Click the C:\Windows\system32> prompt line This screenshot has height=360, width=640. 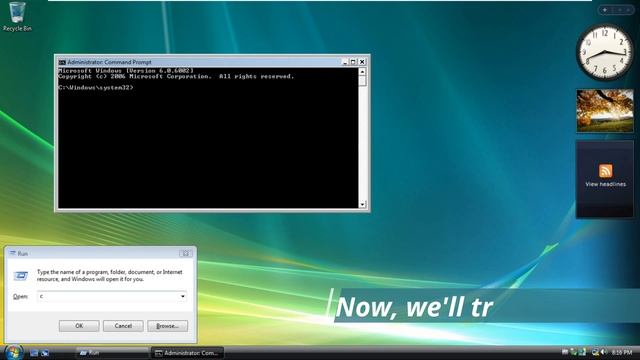[x=96, y=87]
